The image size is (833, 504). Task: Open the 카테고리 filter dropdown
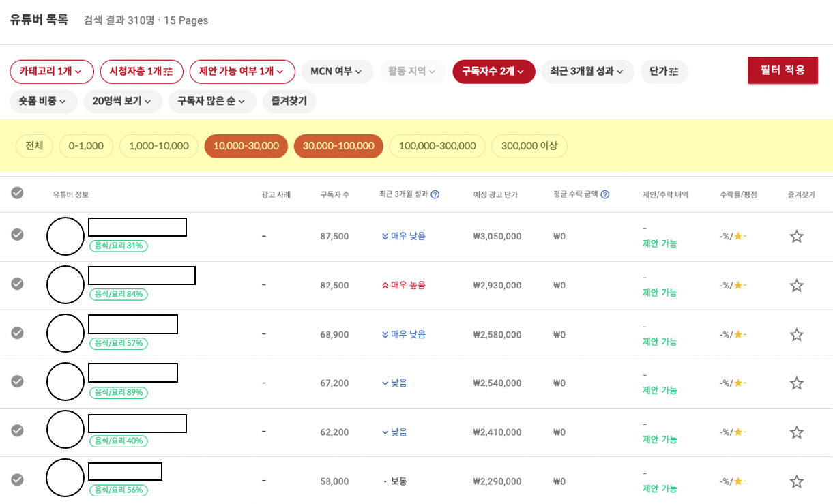pos(51,71)
